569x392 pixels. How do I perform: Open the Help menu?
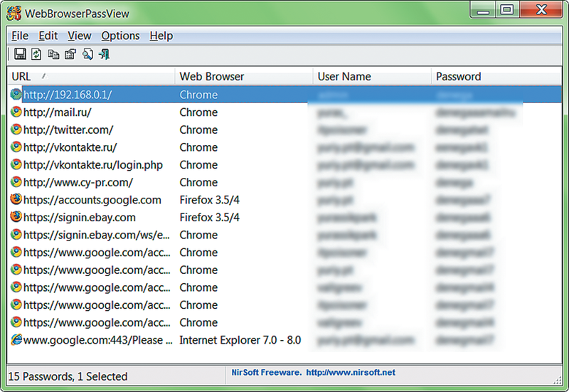pos(161,36)
